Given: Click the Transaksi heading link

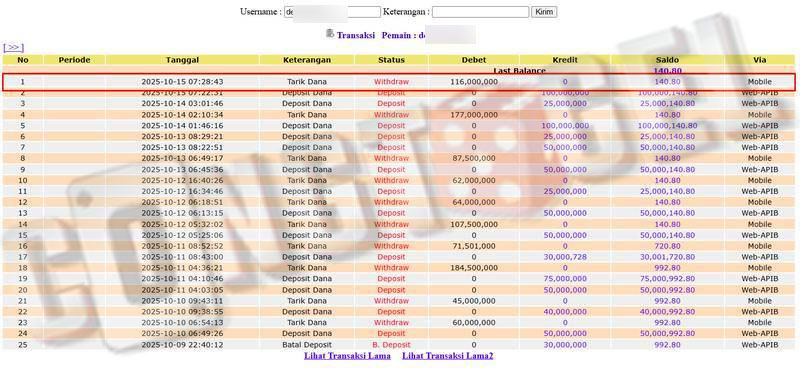Looking at the screenshot, I should (x=356, y=35).
